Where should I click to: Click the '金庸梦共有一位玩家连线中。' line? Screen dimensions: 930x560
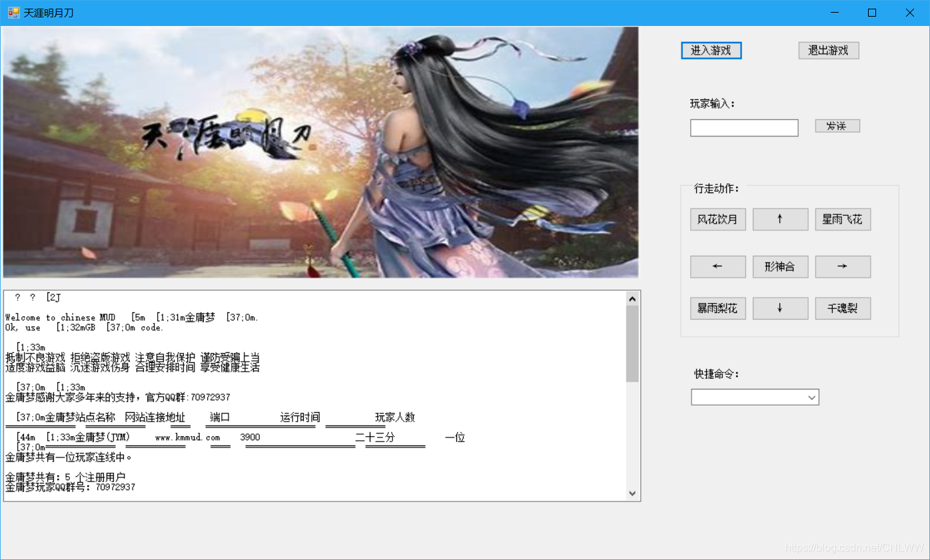pos(69,457)
